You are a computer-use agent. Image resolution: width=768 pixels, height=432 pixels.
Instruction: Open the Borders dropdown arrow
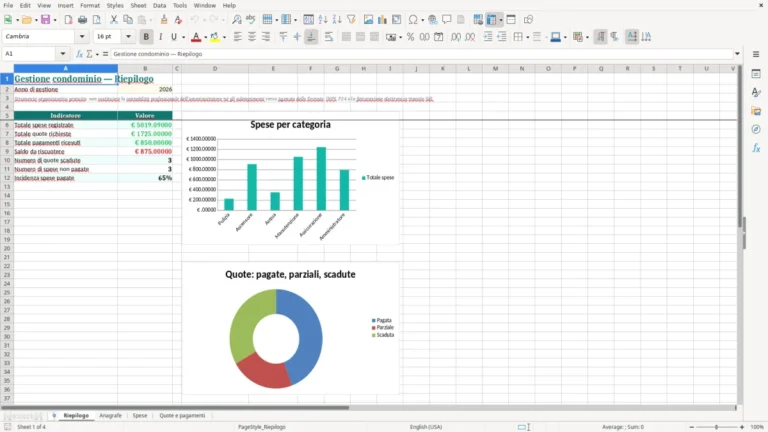(x=528, y=37)
